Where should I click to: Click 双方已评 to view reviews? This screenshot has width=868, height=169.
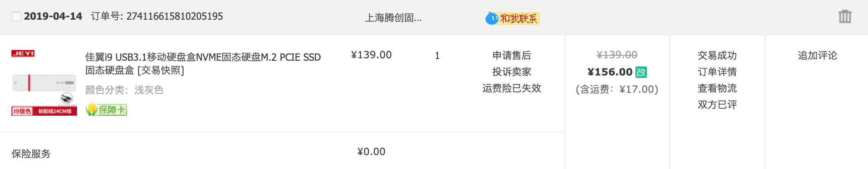click(717, 105)
